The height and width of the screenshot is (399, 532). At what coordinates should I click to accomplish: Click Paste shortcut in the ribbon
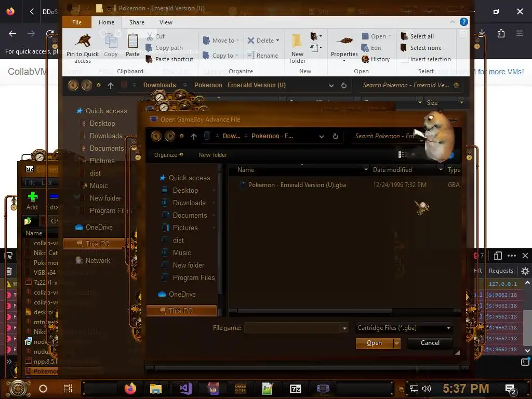(169, 59)
